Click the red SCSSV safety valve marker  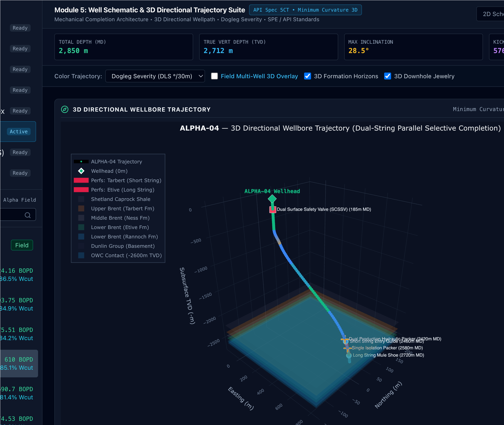pos(273,210)
